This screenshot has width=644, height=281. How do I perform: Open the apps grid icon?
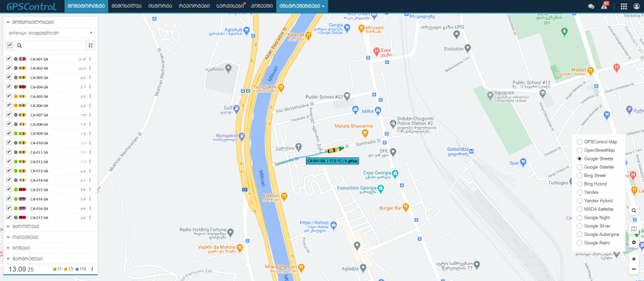pyautogui.click(x=623, y=6)
